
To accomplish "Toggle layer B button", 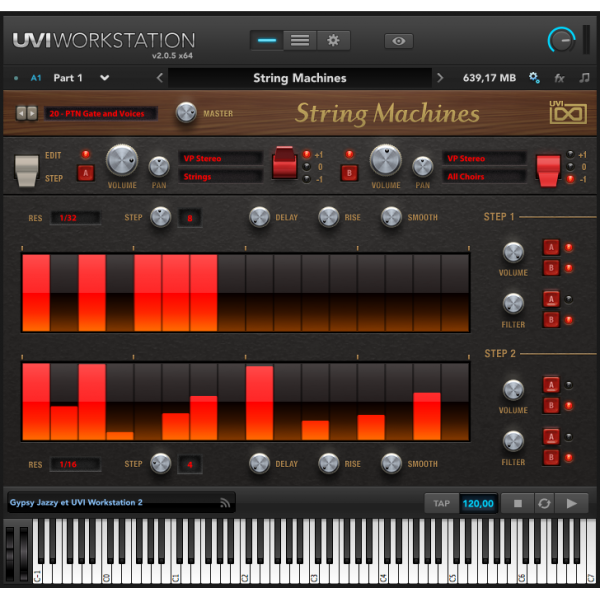I will 349,173.
